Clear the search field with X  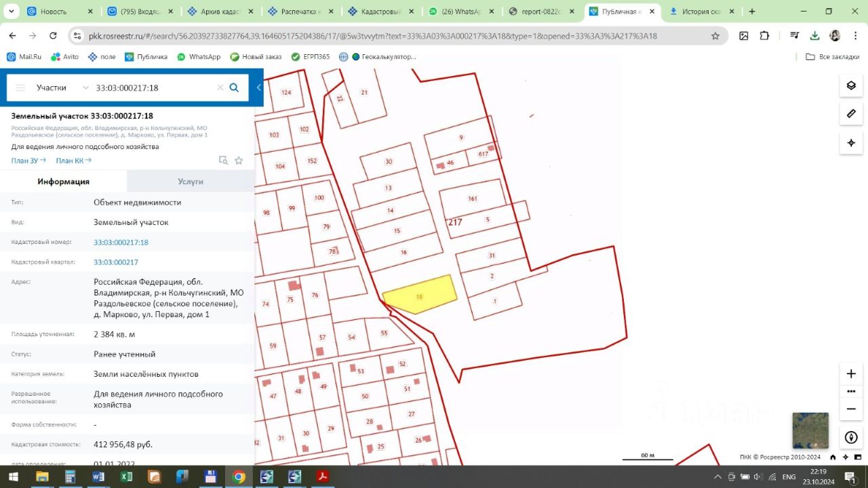220,87
